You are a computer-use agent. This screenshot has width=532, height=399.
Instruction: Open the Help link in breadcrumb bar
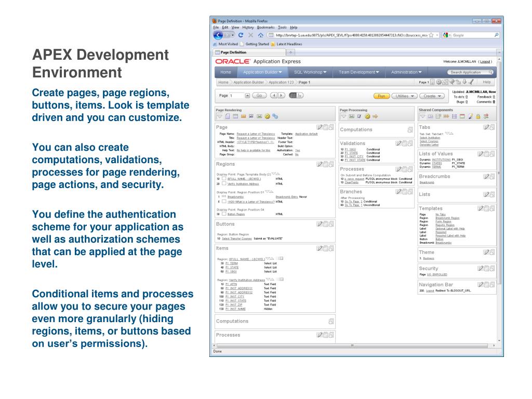point(486,82)
